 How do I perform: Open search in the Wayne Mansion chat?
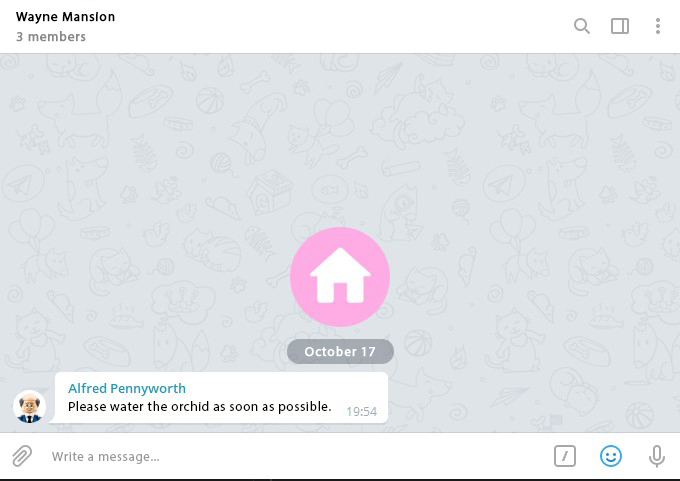582,26
